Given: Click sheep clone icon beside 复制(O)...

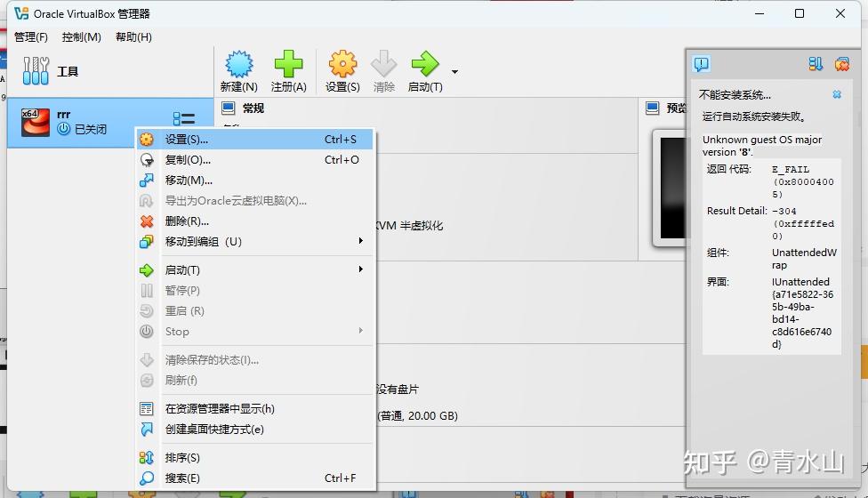Looking at the screenshot, I should pos(147,160).
